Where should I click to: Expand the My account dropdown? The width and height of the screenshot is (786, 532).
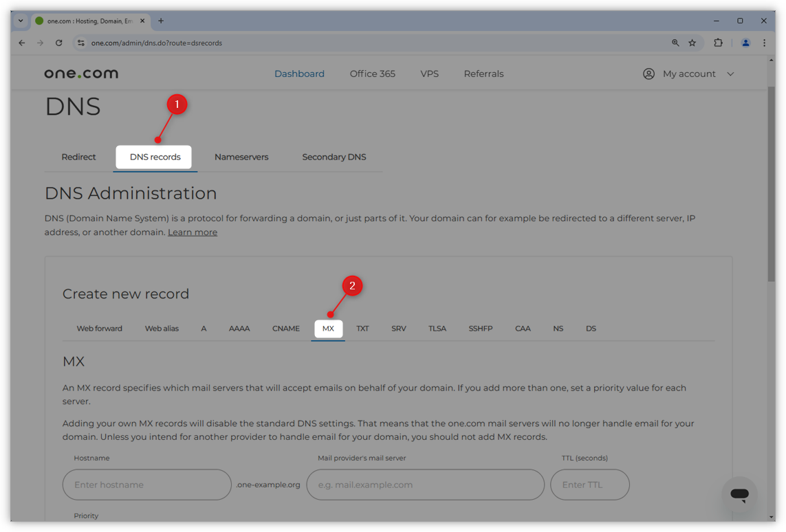point(730,74)
